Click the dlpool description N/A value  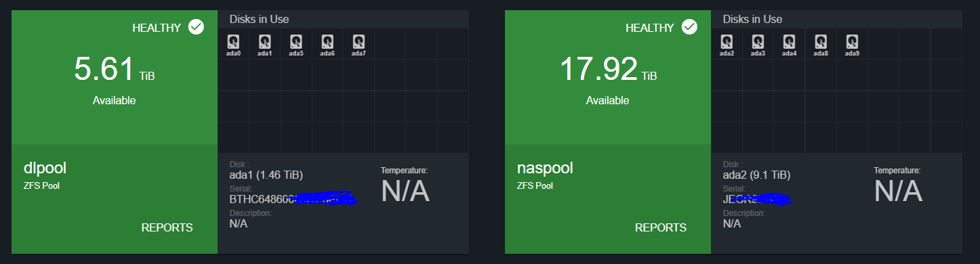[x=239, y=223]
